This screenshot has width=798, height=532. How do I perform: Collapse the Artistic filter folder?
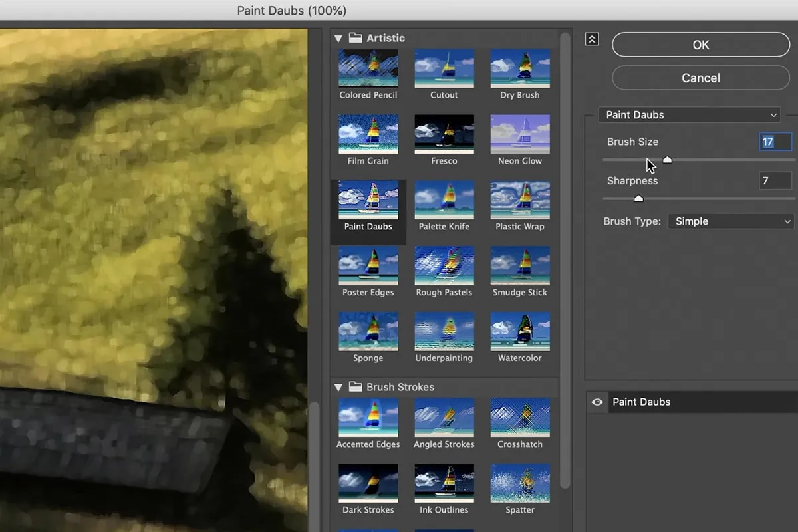[x=338, y=39]
